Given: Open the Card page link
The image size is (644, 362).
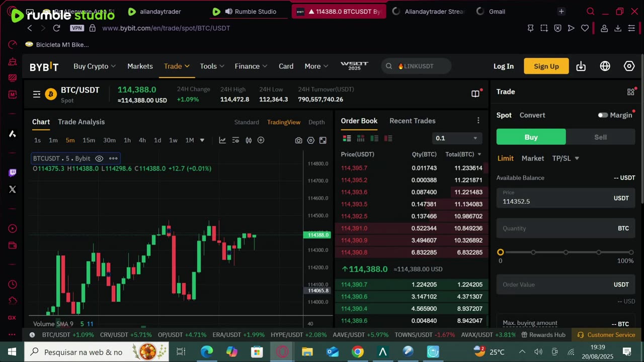Looking at the screenshot, I should click(286, 66).
